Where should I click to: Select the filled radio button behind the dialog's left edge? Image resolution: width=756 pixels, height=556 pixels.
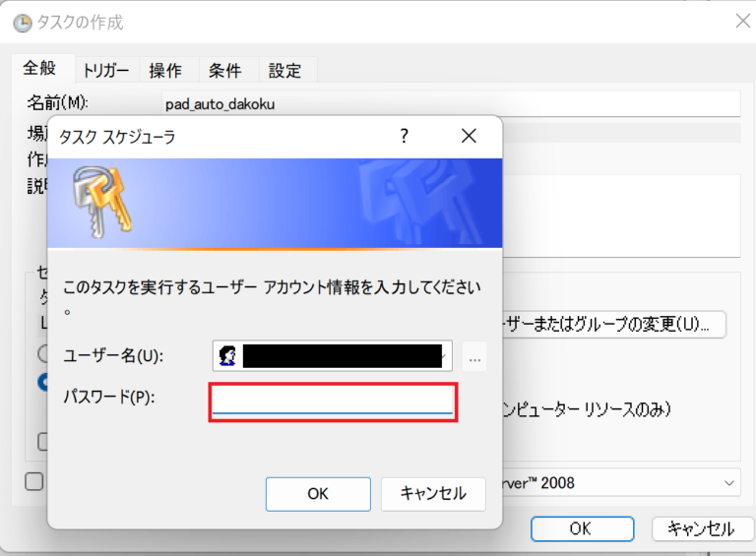click(x=44, y=382)
